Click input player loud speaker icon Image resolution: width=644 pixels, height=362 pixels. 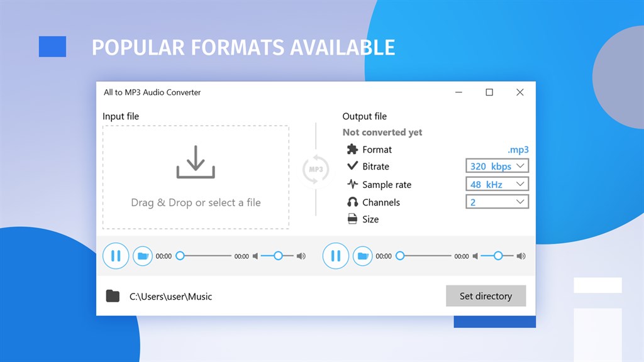click(301, 256)
